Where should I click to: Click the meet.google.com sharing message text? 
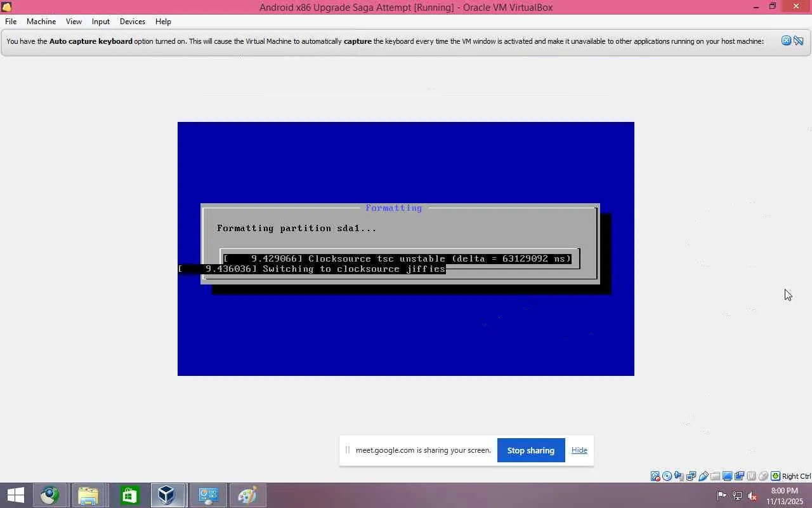[x=423, y=450]
